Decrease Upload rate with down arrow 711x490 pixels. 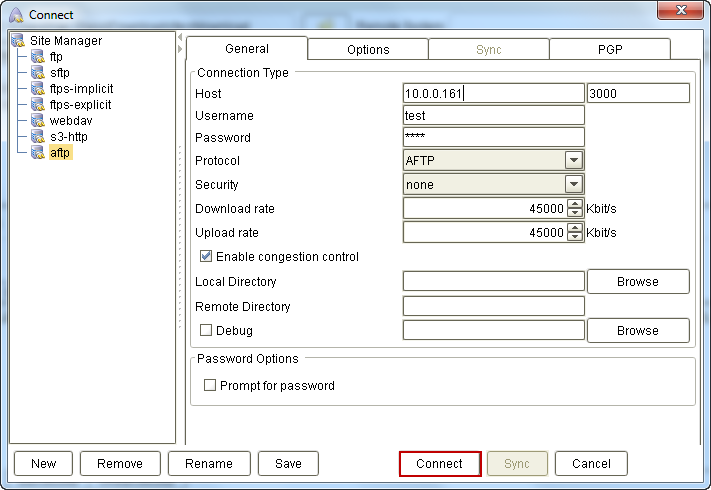pos(575,237)
